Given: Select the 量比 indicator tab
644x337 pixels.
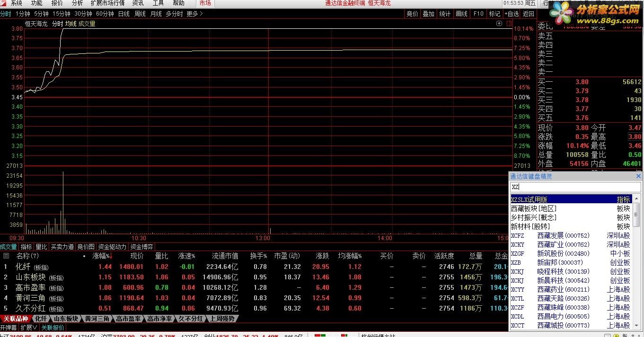Looking at the screenshot, I should [x=42, y=247].
